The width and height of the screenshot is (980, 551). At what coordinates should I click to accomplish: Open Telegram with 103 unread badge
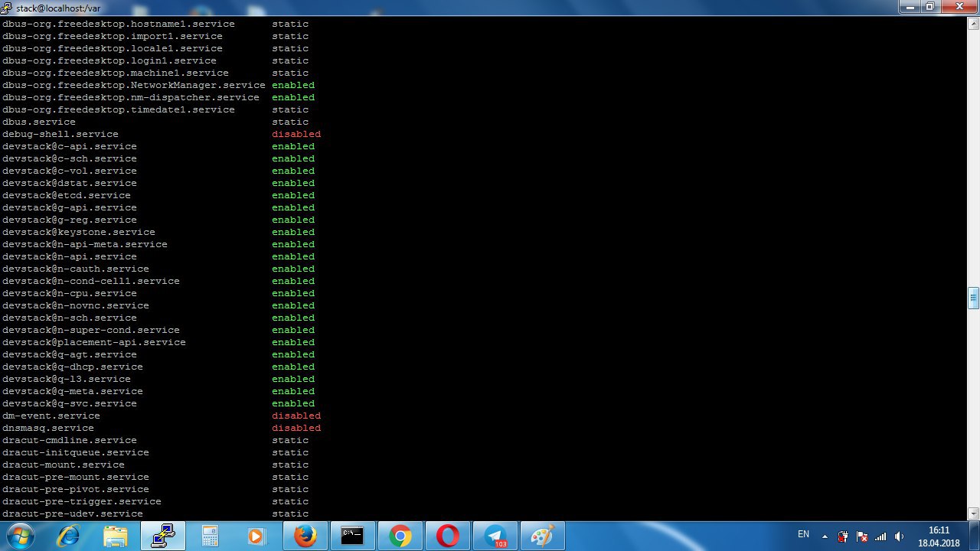click(x=495, y=536)
